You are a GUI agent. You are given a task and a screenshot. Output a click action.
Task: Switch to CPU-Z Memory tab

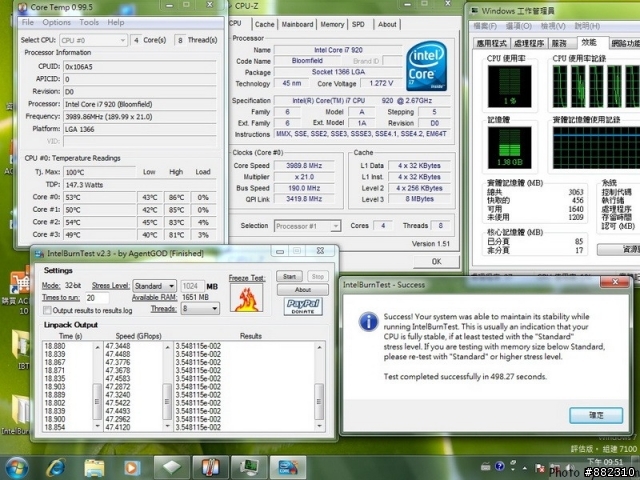point(332,24)
